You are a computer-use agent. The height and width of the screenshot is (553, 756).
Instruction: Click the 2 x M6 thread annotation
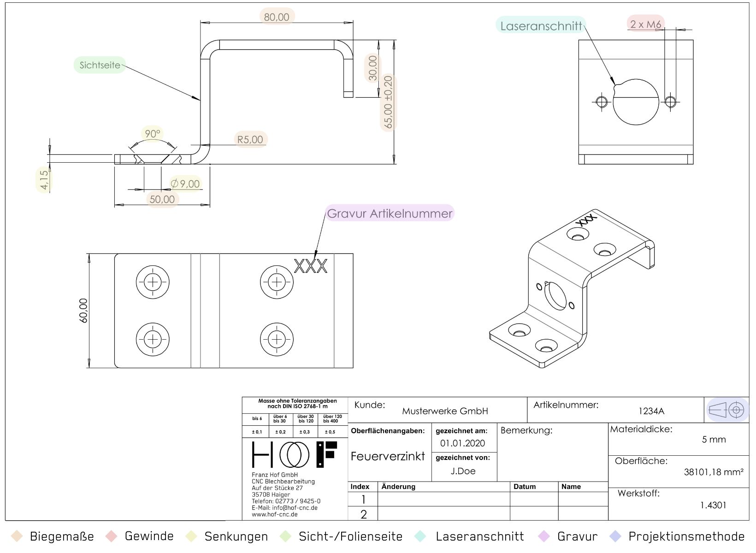click(x=645, y=24)
